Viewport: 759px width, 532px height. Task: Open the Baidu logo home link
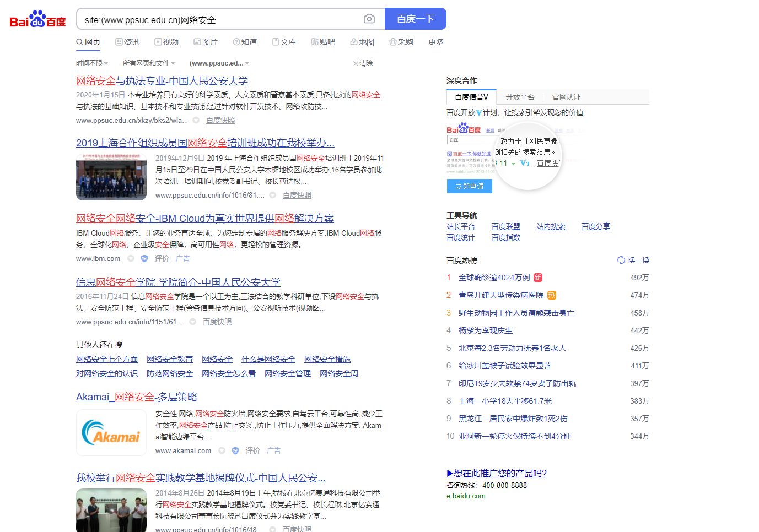tap(37, 19)
